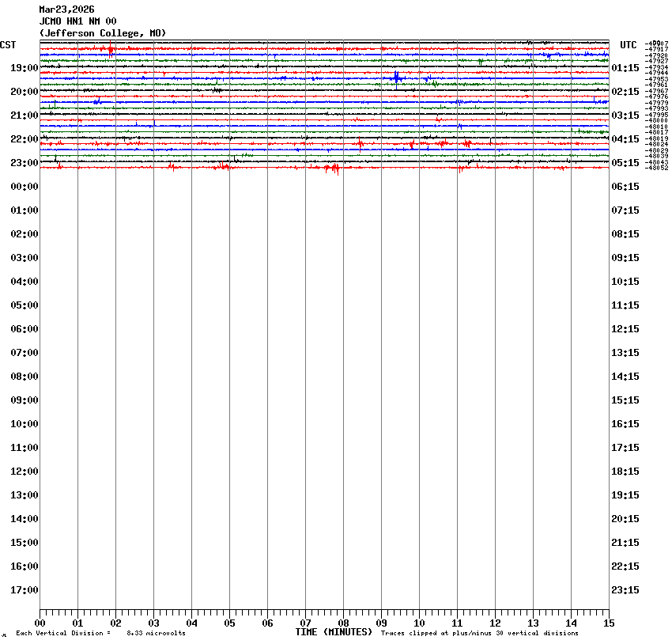
Task: Click the 17:00 CST hour label
Action: pyautogui.click(x=25, y=590)
